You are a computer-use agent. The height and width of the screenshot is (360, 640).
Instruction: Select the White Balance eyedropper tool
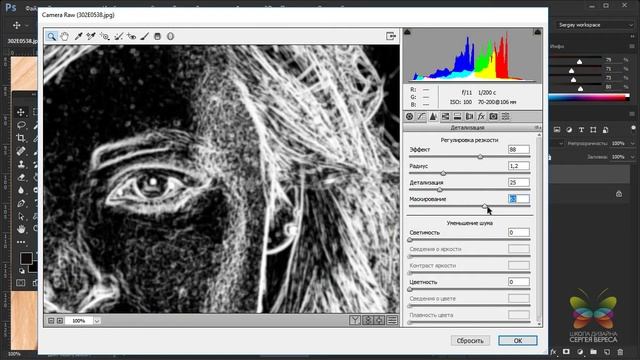click(x=78, y=36)
